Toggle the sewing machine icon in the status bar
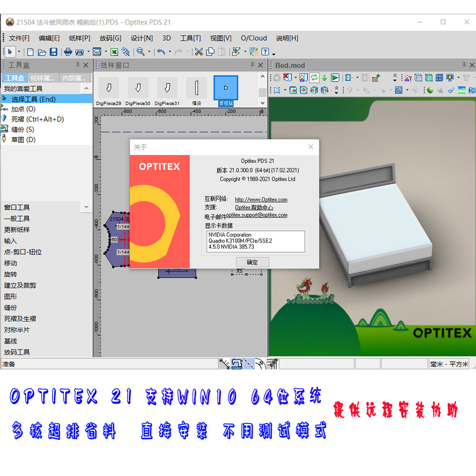This screenshot has width=476, height=476. pyautogui.click(x=237, y=364)
